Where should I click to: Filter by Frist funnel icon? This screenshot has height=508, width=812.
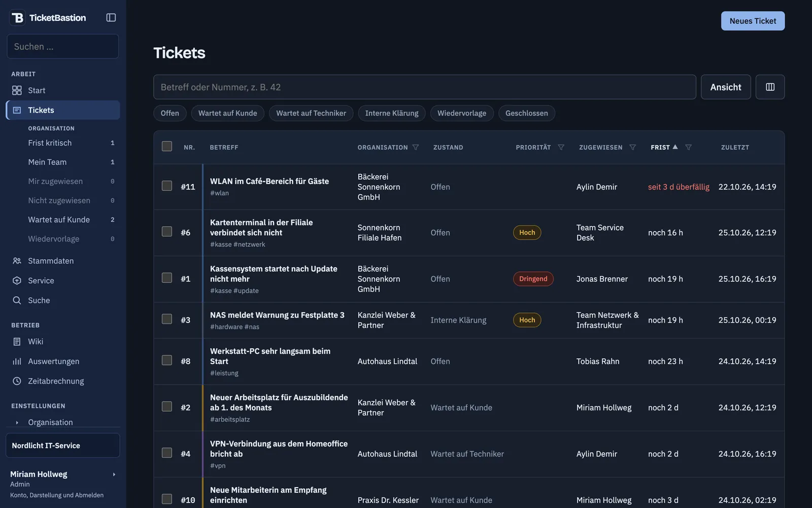point(688,147)
